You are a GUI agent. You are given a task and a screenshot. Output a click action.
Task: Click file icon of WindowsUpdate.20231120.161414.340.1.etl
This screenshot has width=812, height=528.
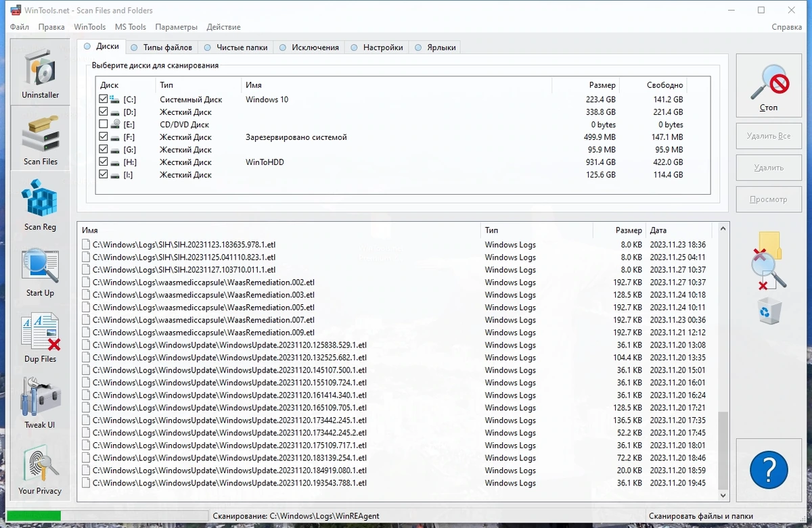(86, 395)
